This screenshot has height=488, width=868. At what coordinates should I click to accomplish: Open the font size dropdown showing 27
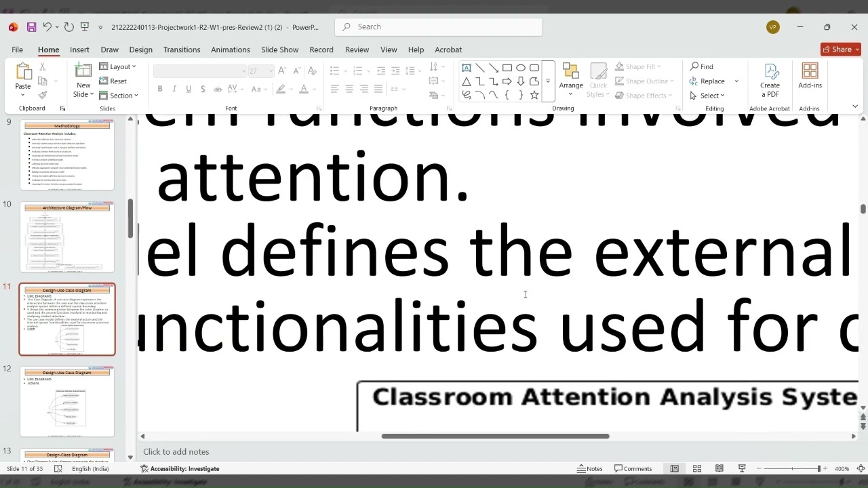pos(261,71)
